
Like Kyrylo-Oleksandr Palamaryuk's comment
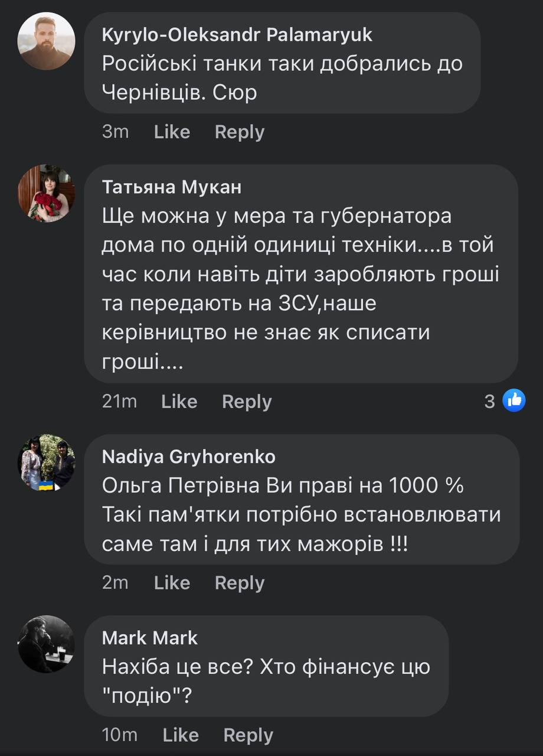[x=172, y=132]
